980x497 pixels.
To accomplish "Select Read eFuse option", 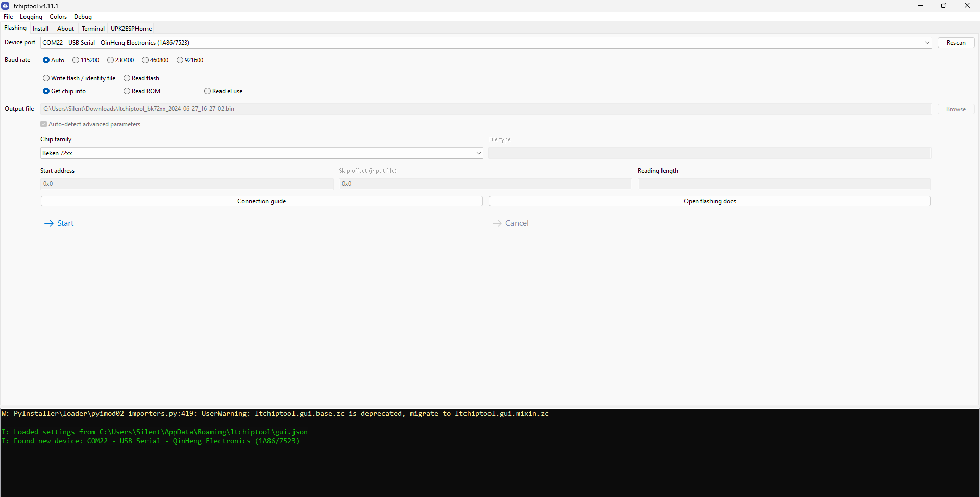I will tap(224, 91).
